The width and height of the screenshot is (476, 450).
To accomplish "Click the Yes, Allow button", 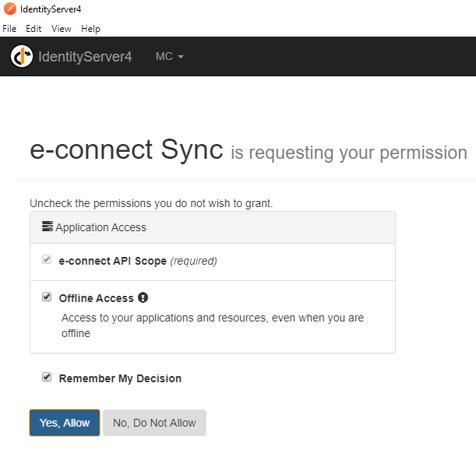I will click(x=65, y=423).
